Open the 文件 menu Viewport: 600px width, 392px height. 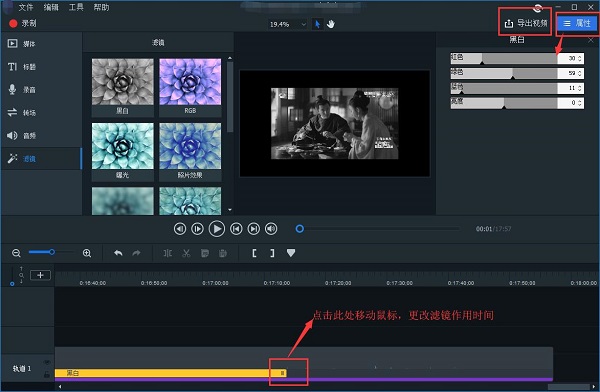pos(26,7)
